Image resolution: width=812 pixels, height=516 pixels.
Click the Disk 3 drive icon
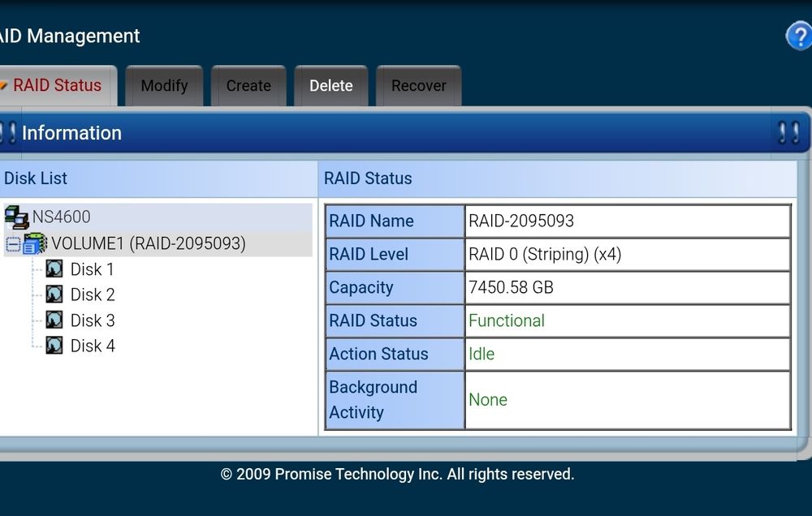[54, 320]
